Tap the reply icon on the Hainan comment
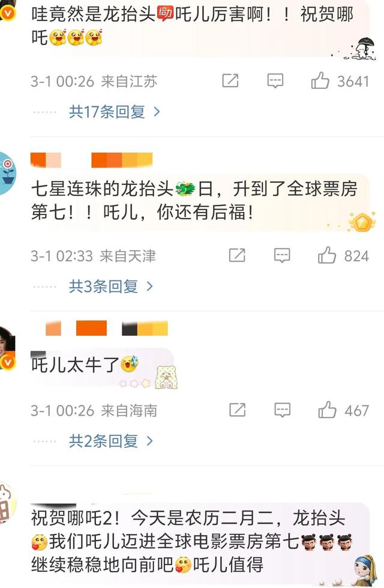 pyautogui.click(x=282, y=410)
